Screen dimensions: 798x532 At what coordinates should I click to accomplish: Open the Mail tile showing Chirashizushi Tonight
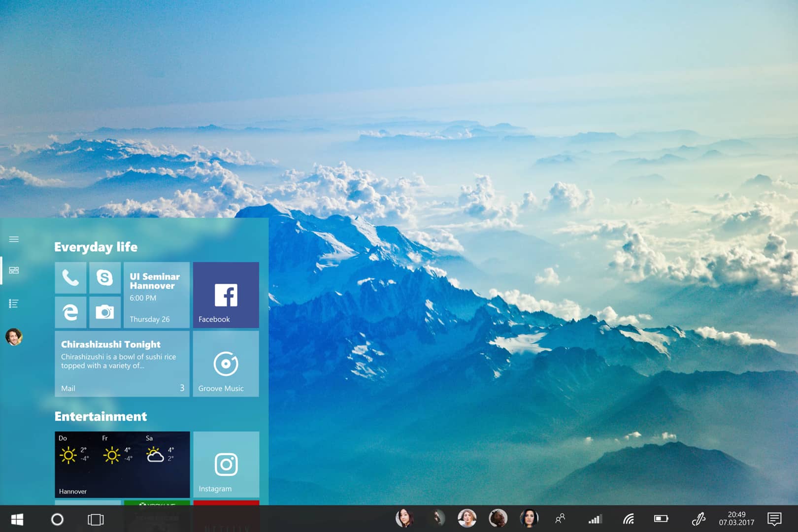[122, 365]
